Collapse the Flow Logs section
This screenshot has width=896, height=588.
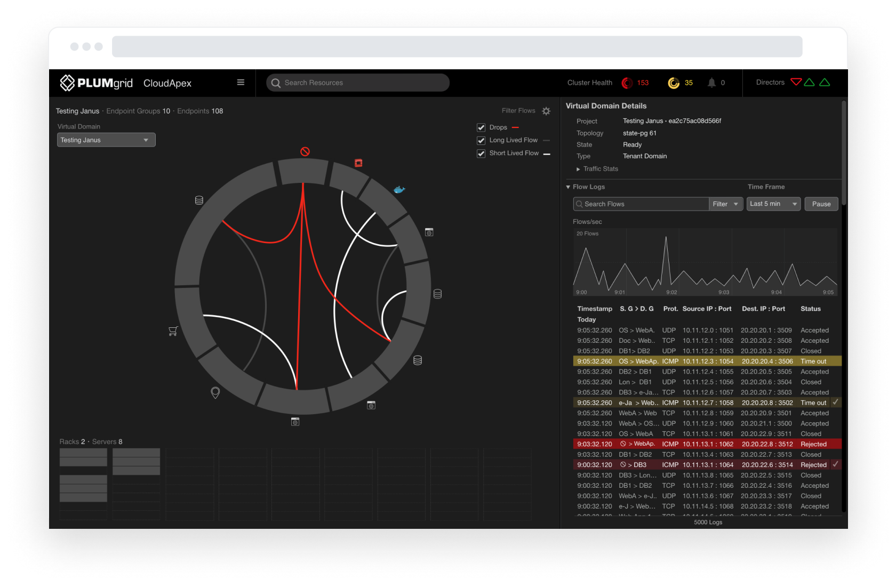tap(569, 187)
